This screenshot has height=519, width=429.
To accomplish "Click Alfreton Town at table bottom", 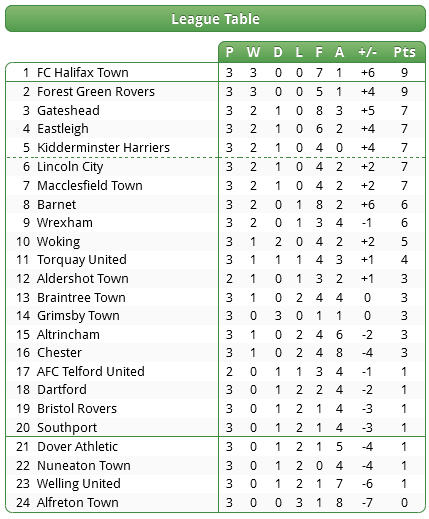I will [x=78, y=502].
